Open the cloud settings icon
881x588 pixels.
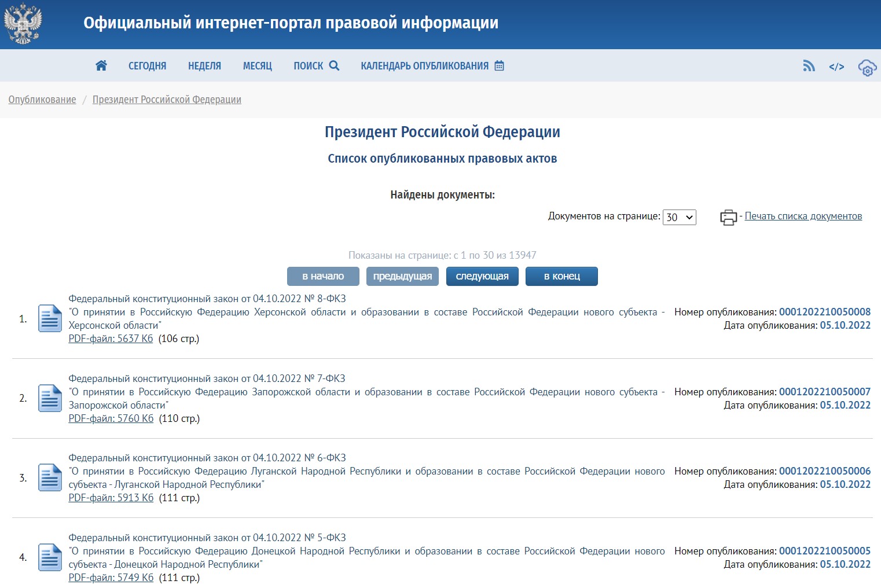click(867, 68)
